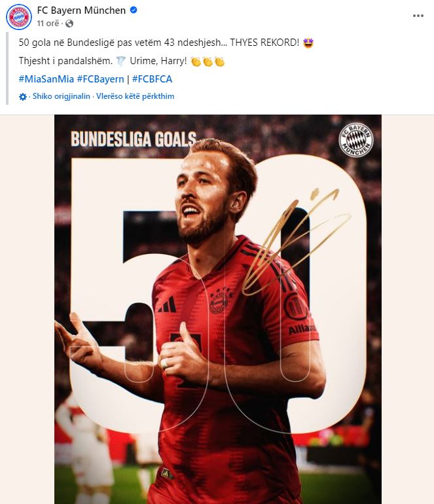The image size is (434, 504).
Task: Click the FC Bayern München page name
Action: [81, 10]
